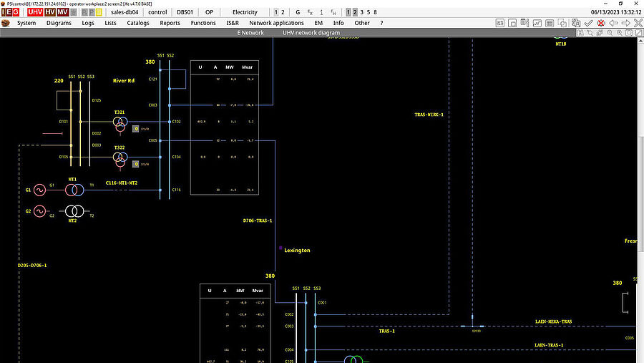The width and height of the screenshot is (644, 363).
Task: Click the large X close-diagram icon
Action: (638, 23)
